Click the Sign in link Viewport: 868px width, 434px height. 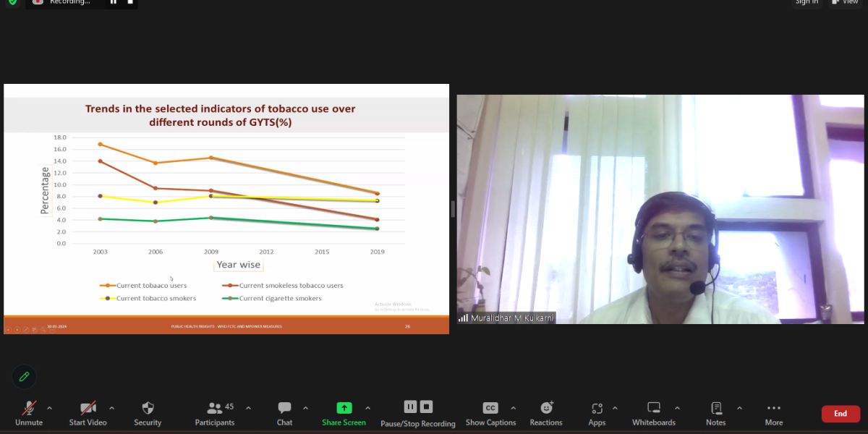[x=807, y=2]
